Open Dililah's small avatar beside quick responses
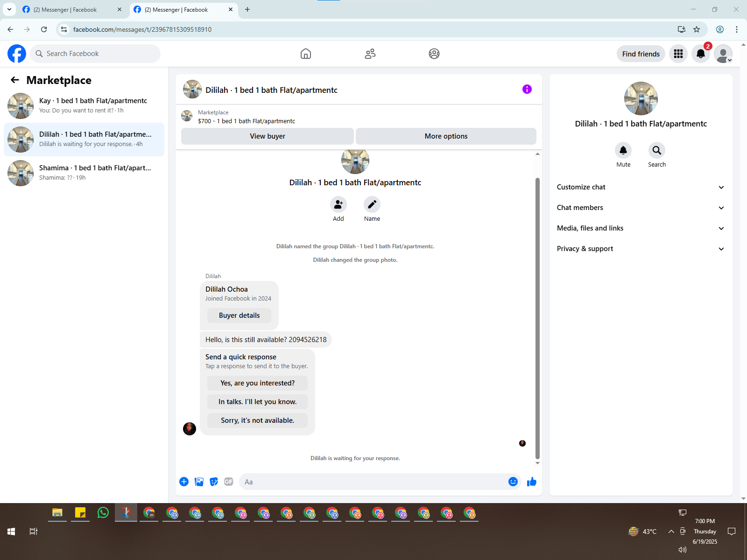The image size is (747, 560). pyautogui.click(x=190, y=429)
